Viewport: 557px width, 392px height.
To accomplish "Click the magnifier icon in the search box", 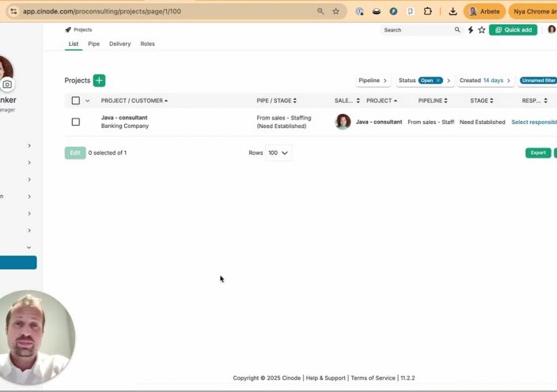I will point(457,30).
